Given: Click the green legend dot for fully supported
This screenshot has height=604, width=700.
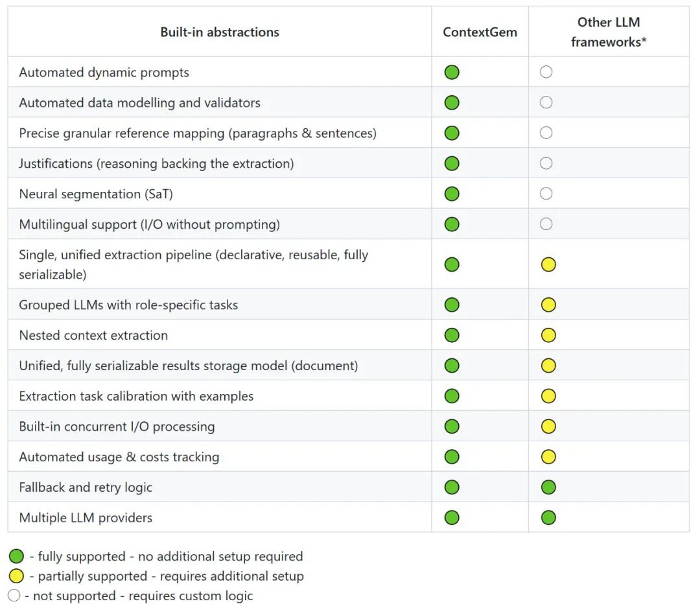Looking at the screenshot, I should tap(16, 556).
